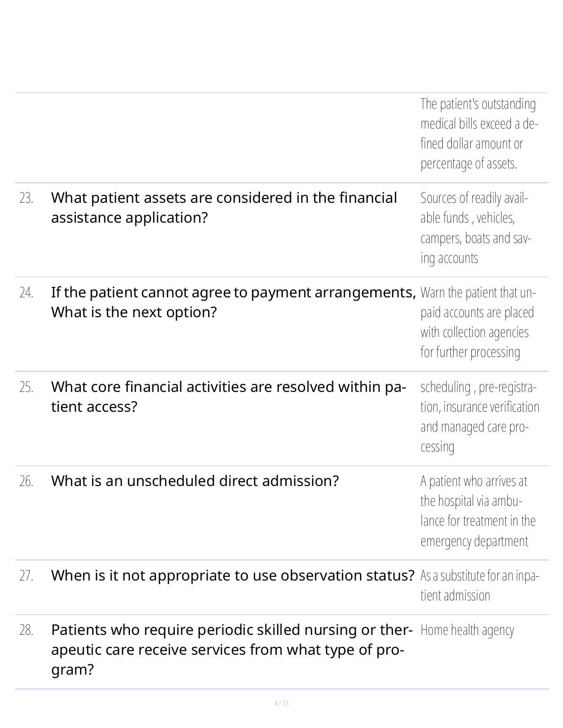Click the 'Home health agency' answer
Screen dimensions: 563x728
tap(467, 630)
